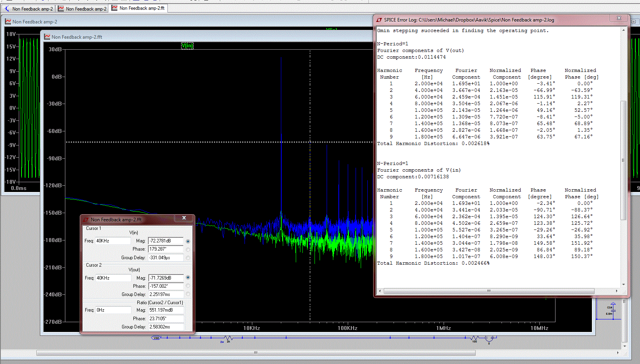Click the -150dB label on the FFT vertical axis
640x364 pixels.
coord(54,213)
